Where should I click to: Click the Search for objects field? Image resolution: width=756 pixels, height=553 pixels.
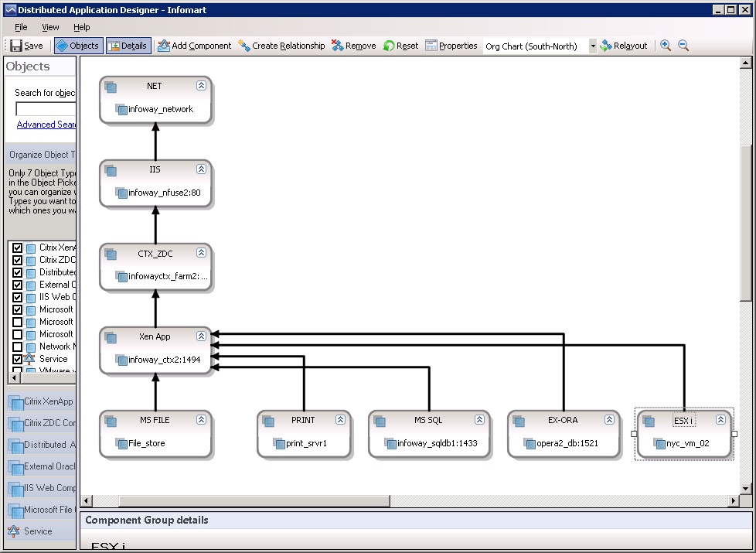(x=46, y=109)
